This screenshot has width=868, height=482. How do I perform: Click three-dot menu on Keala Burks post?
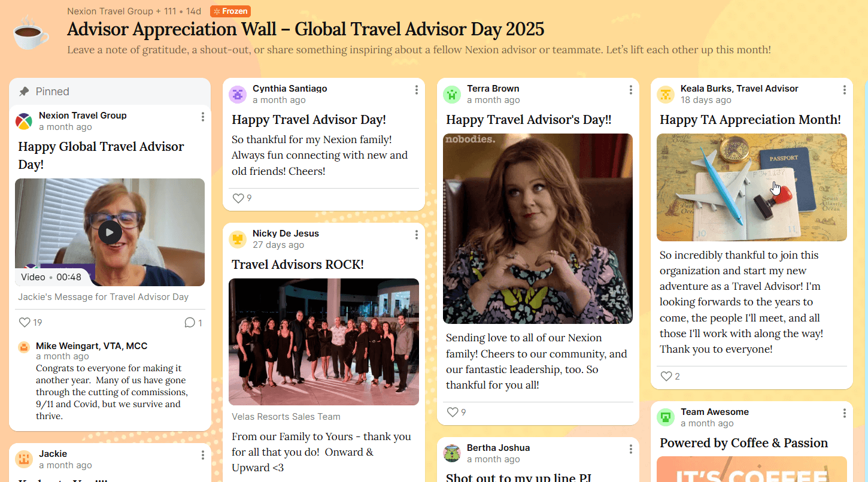tap(844, 90)
